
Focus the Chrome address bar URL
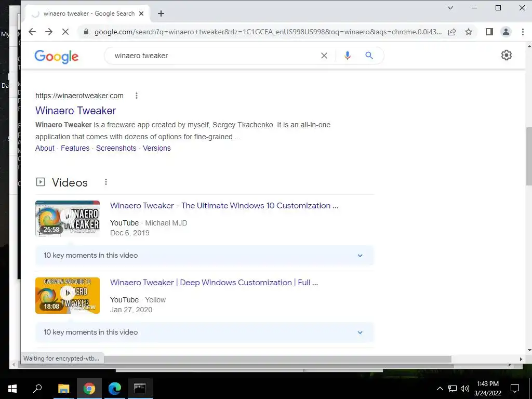point(268,32)
